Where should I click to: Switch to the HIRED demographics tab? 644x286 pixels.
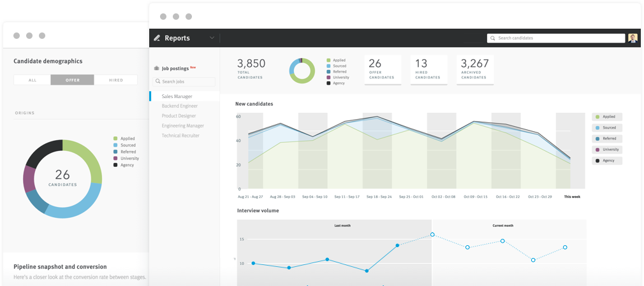pyautogui.click(x=116, y=80)
